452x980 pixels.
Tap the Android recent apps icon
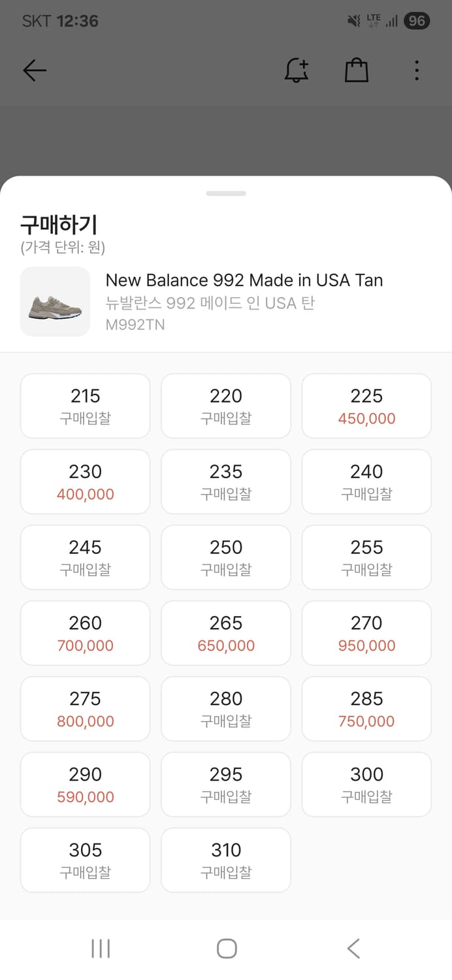(101, 949)
